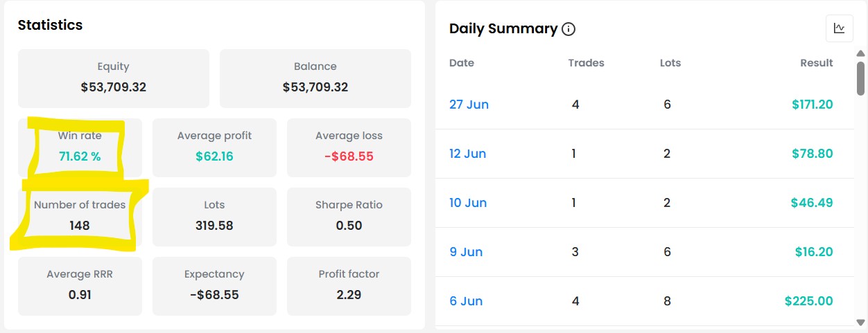Select the Sharpe Ratio card
Screen dimensions: 868x333
[349, 217]
